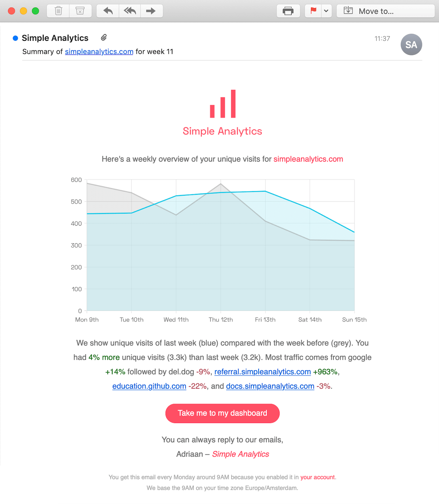439x504 pixels.
Task: Click the blue unread status dot
Action: [x=15, y=38]
